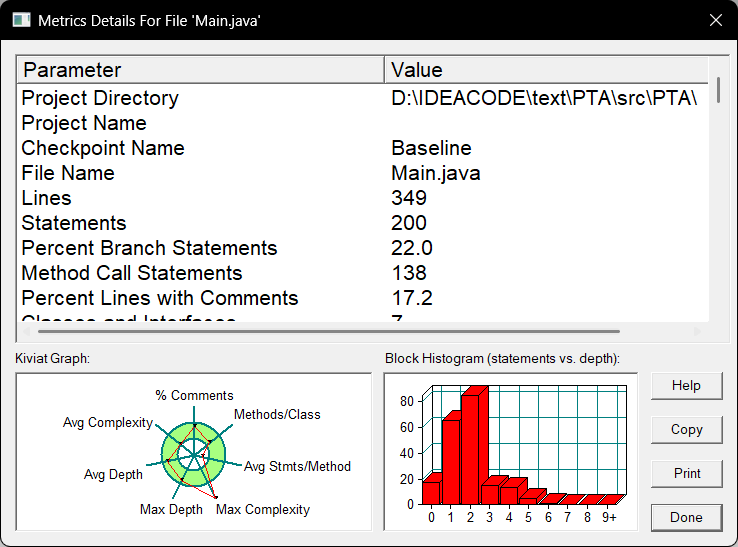Click the vertical scrollbar thumb of the table
The width and height of the screenshot is (738, 547).
[718, 90]
